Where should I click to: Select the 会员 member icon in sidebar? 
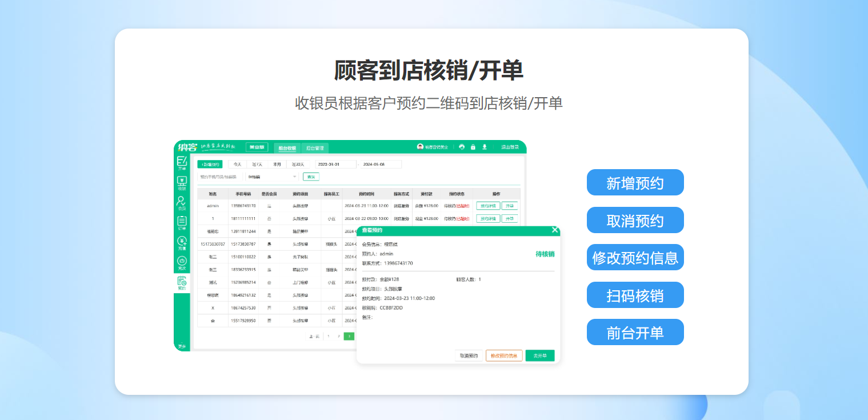tap(183, 201)
